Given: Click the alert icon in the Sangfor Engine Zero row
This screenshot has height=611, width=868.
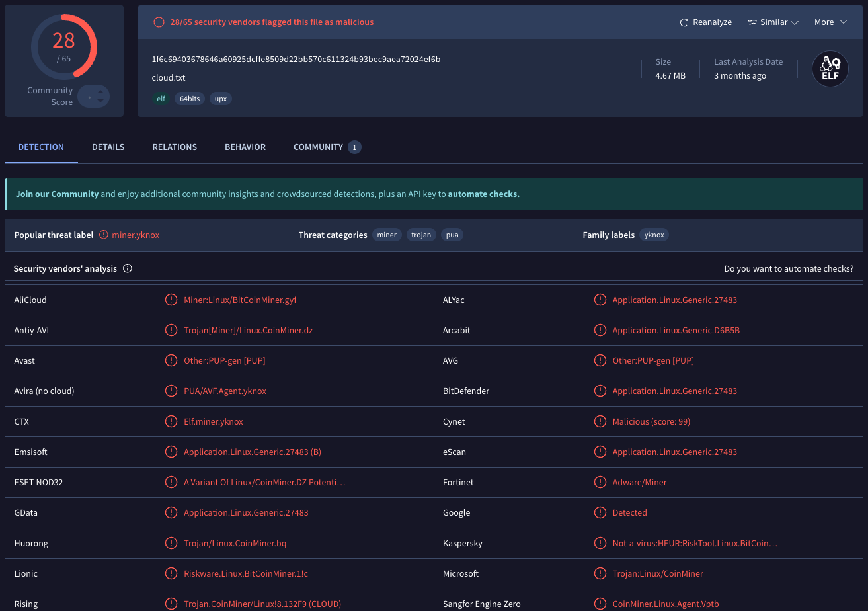Looking at the screenshot, I should click(600, 604).
